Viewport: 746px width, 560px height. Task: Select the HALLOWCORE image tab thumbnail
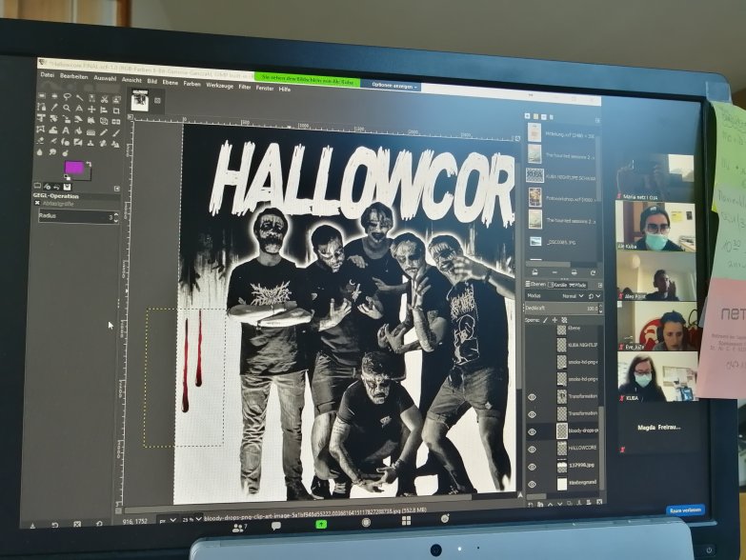coord(140,99)
